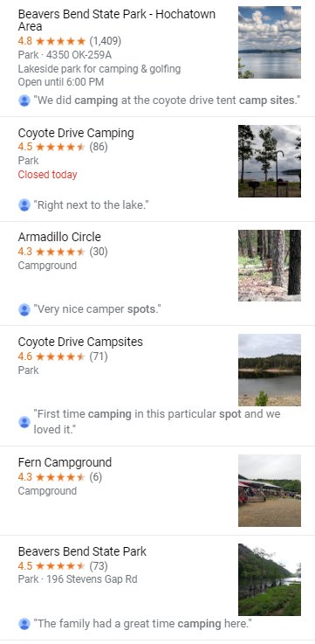The image size is (315, 644).
Task: Click the (73) reviews count for Beavers Bend
Action: [99, 566]
